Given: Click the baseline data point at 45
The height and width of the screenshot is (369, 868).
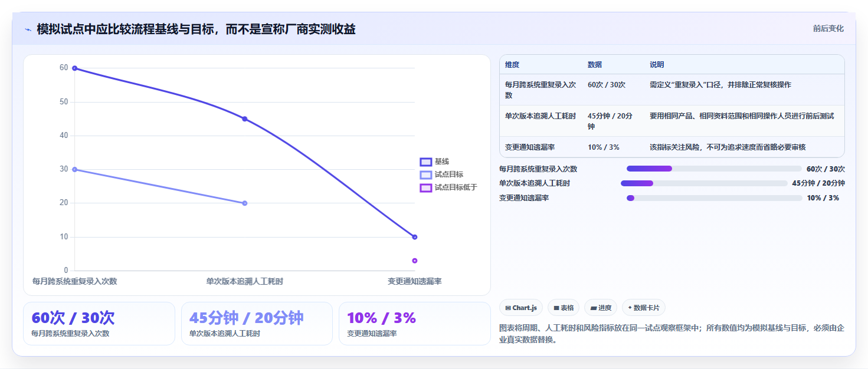Looking at the screenshot, I should pyautogui.click(x=245, y=119).
